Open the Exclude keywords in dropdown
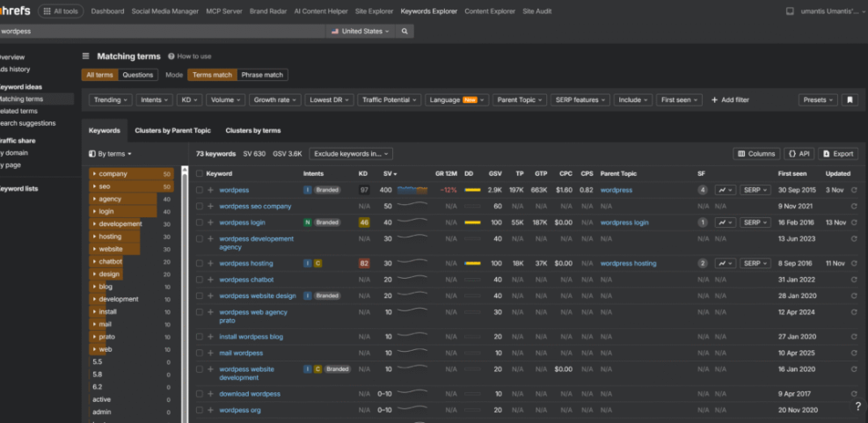 click(x=351, y=154)
